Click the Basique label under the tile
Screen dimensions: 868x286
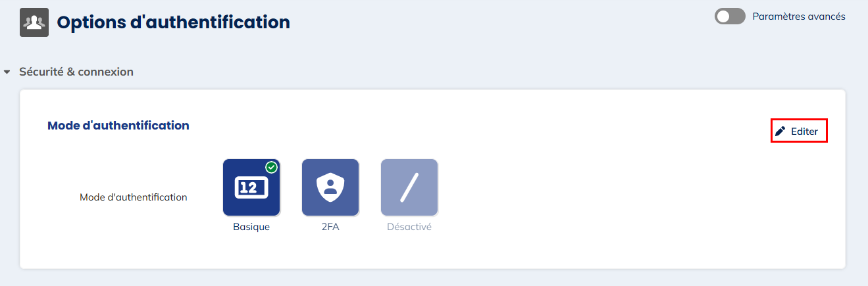[251, 227]
